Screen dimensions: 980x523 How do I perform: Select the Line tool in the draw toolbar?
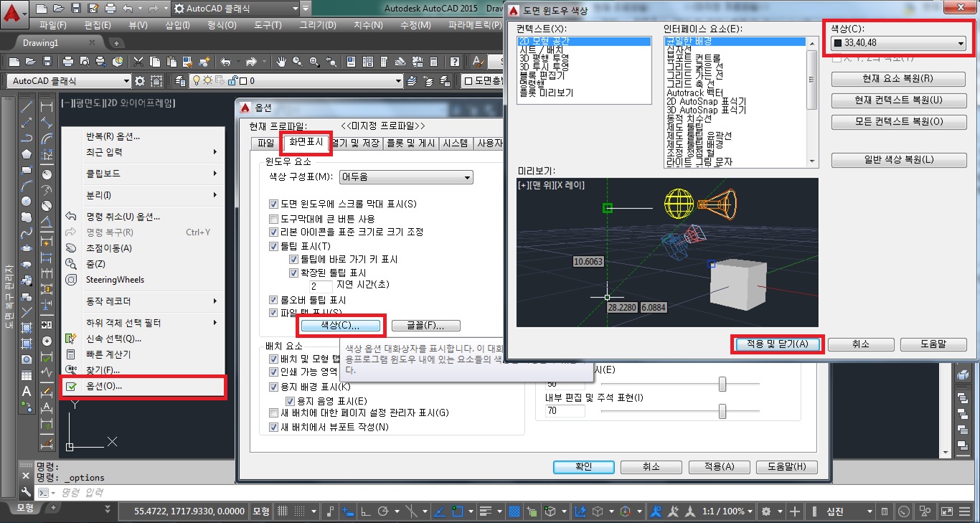pos(27,106)
